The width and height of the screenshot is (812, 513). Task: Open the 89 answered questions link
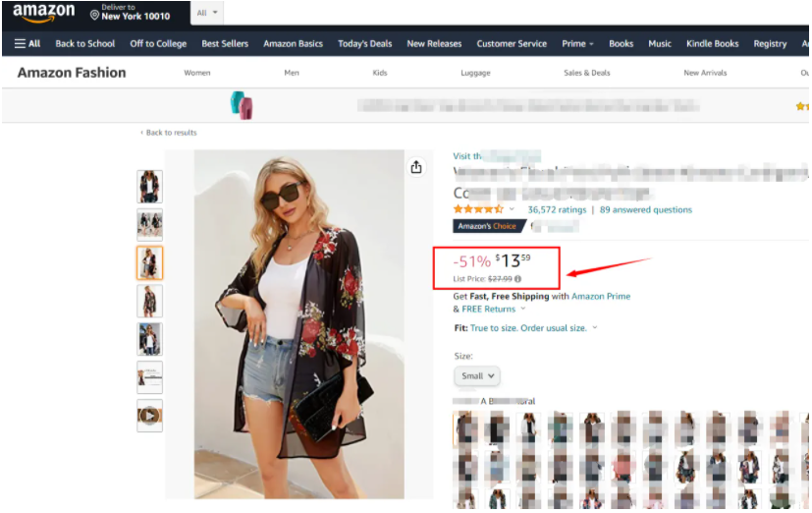(x=646, y=209)
